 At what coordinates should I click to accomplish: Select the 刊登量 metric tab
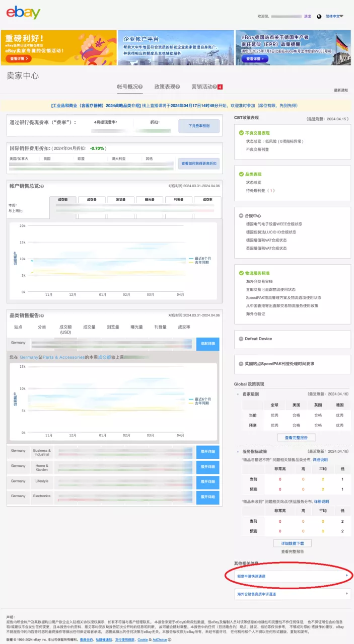click(178, 200)
